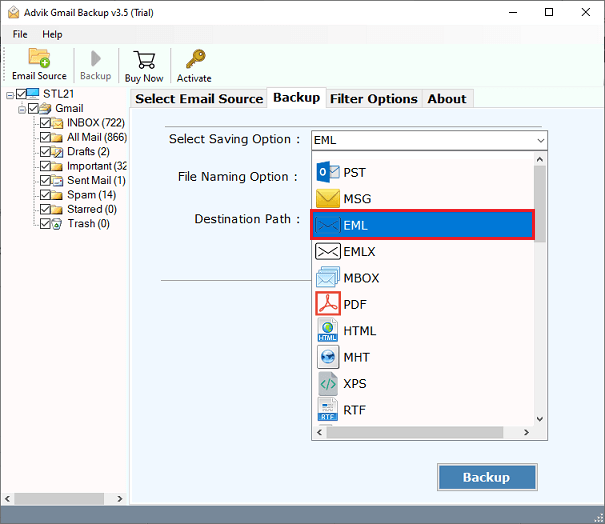605x524 pixels.
Task: Uncheck the Drafts (2) checkbox
Action: (46, 152)
